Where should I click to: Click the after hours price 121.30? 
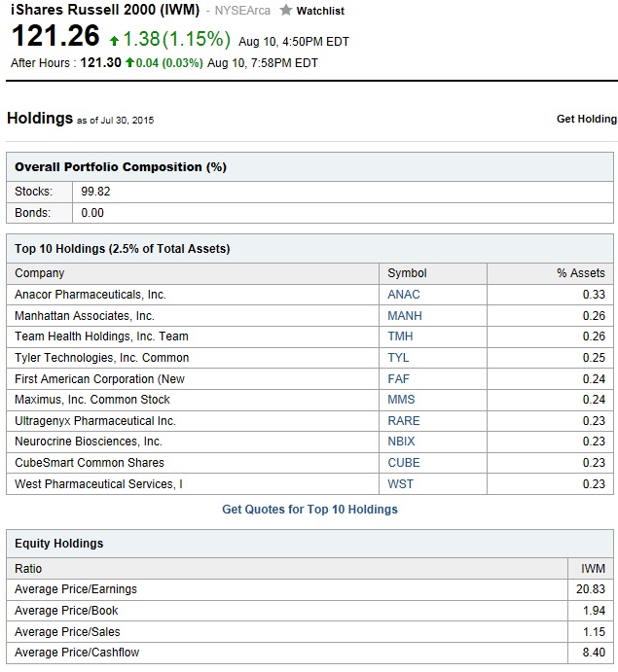point(101,63)
